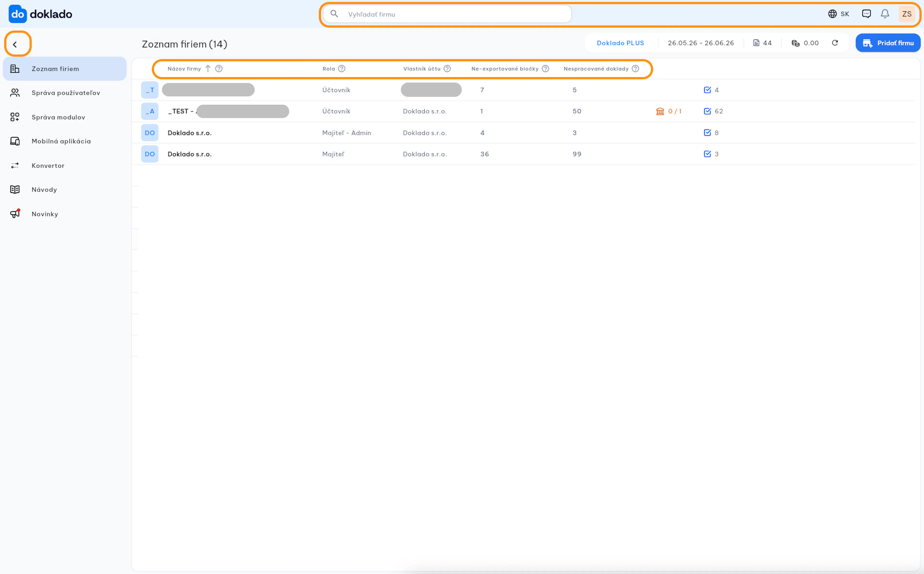Viewport: 924px width, 574px height.
Task: Refresh the subscription usage stats
Action: coord(835,43)
